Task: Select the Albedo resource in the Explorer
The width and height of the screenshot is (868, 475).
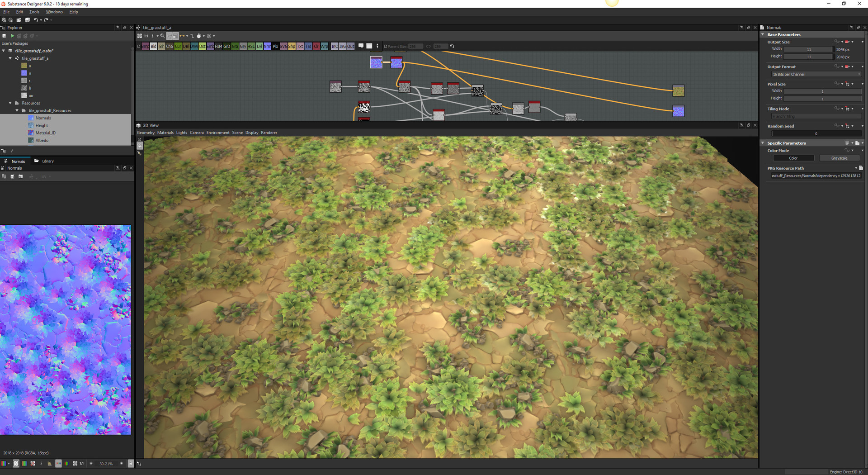Action: [42, 140]
